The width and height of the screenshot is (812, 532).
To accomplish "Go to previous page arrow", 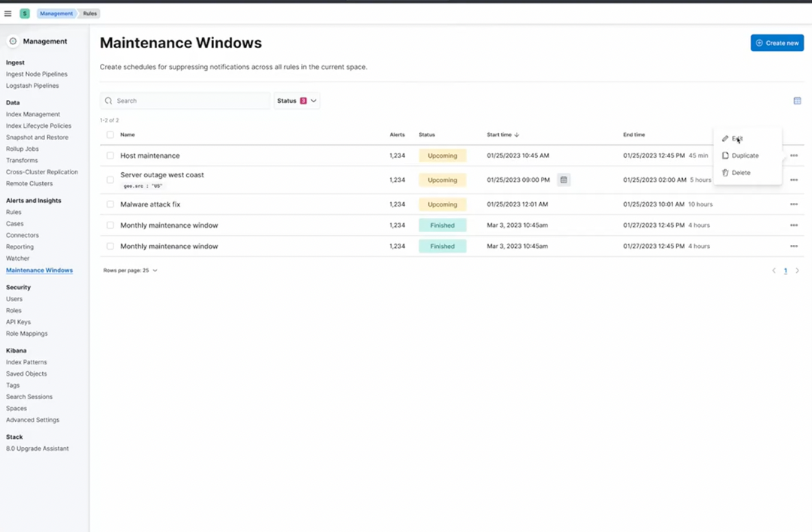I will coord(774,271).
